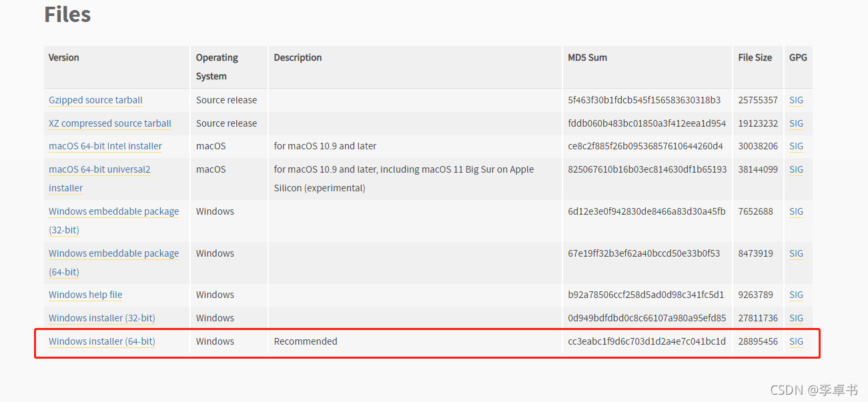This screenshot has width=868, height=402.
Task: Download macOS 64-bit Intel installer
Action: [105, 146]
